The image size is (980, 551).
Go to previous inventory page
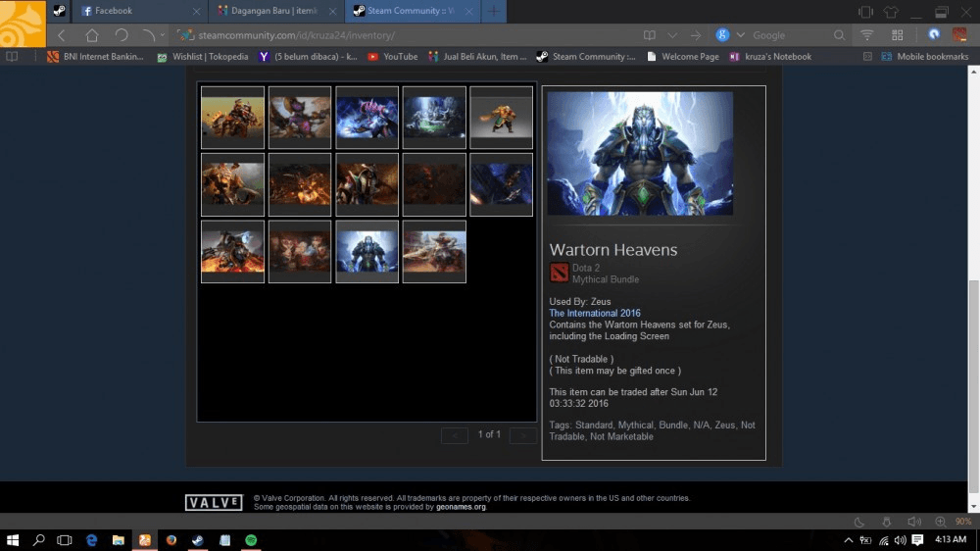pos(455,435)
